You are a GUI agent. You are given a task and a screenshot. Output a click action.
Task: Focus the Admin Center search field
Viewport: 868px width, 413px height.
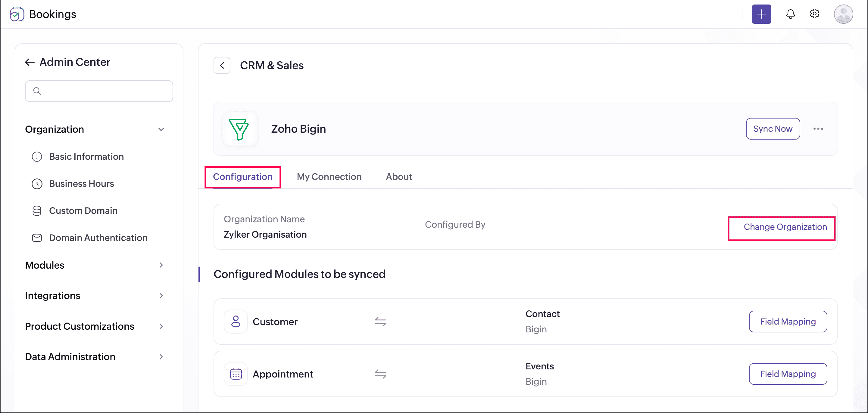(x=99, y=91)
